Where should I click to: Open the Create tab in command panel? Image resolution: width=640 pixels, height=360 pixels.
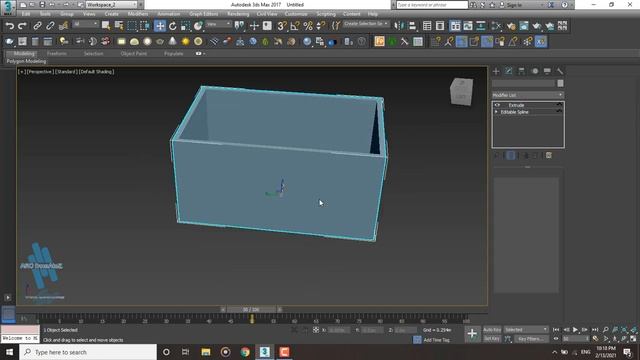click(496, 71)
